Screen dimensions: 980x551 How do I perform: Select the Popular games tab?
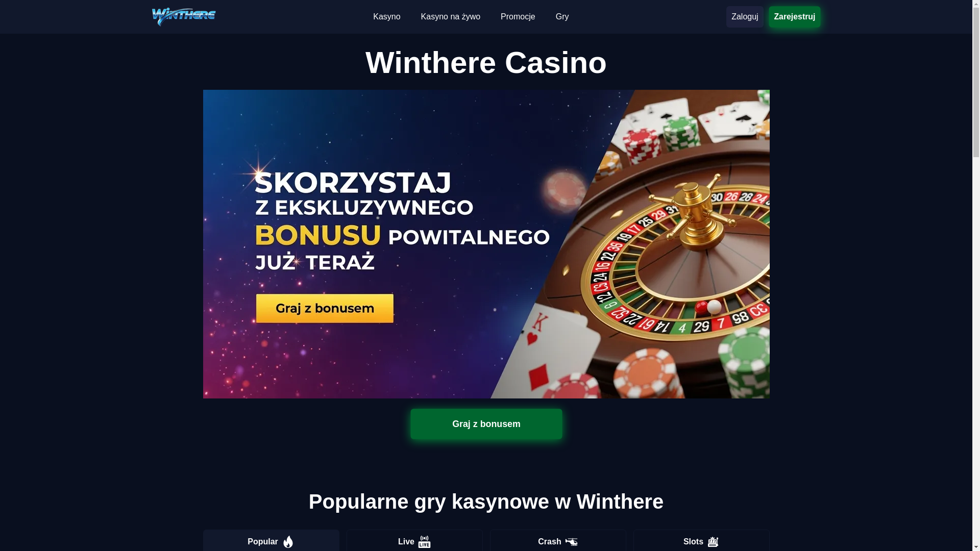click(271, 541)
